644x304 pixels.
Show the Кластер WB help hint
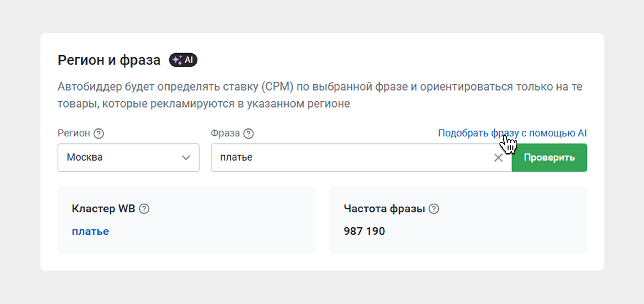pos(144,209)
